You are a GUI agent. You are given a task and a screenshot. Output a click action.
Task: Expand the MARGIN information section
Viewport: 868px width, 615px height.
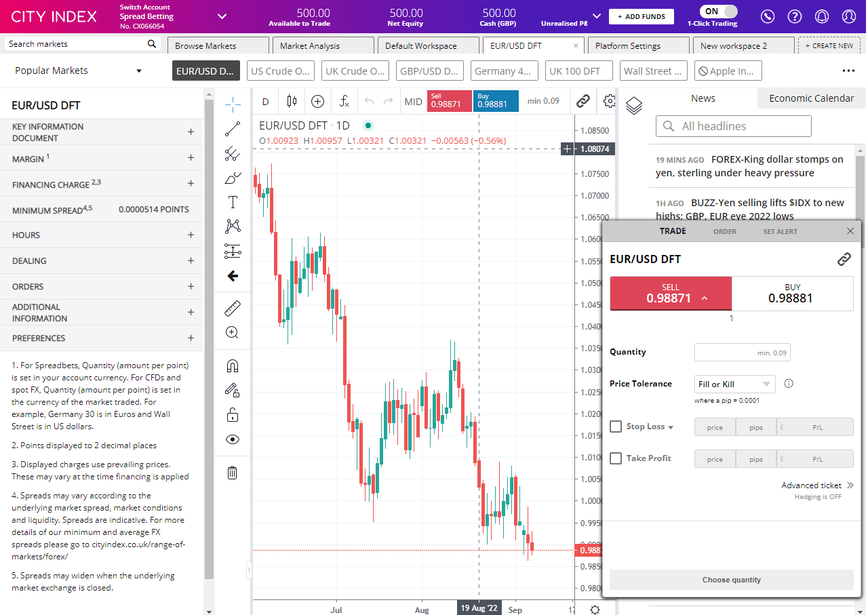coord(191,159)
